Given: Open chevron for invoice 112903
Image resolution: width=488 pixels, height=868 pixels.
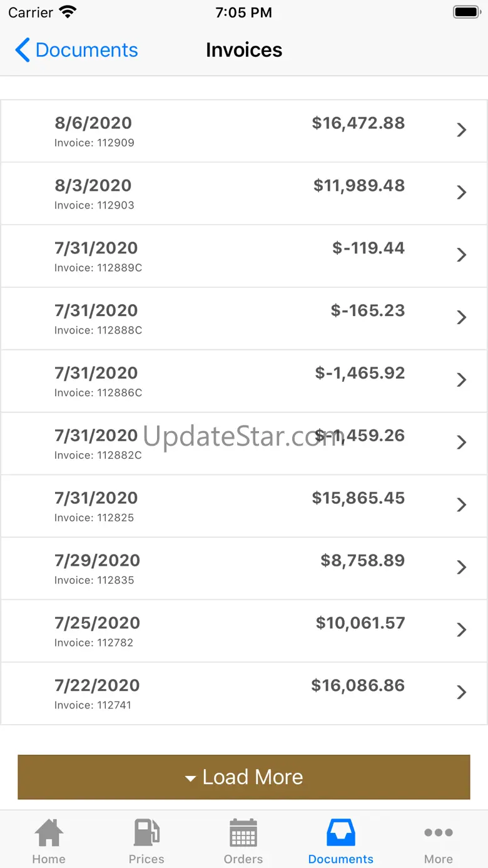Looking at the screenshot, I should pyautogui.click(x=462, y=192).
